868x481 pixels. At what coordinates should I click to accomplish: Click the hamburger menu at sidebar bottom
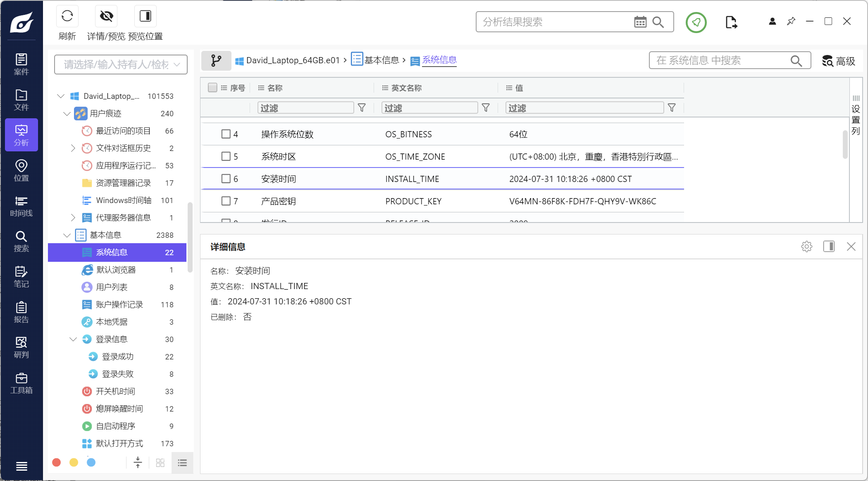coord(21,466)
